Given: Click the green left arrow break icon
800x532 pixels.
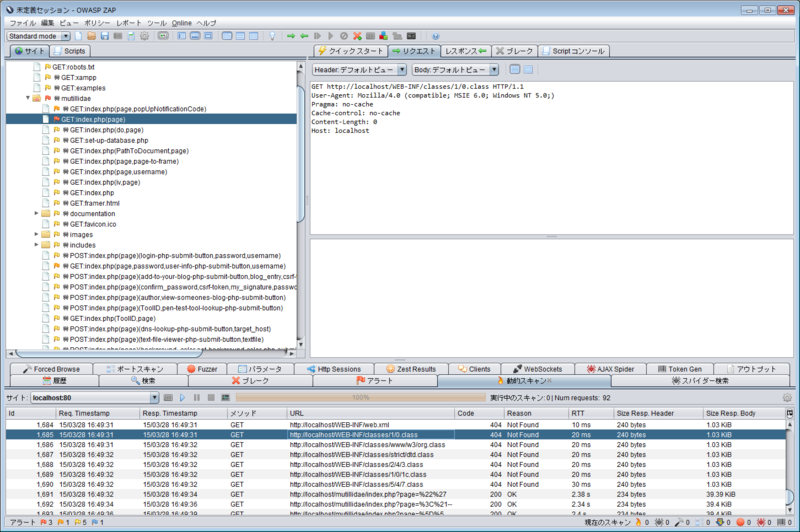Looking at the screenshot, I should tap(304, 36).
